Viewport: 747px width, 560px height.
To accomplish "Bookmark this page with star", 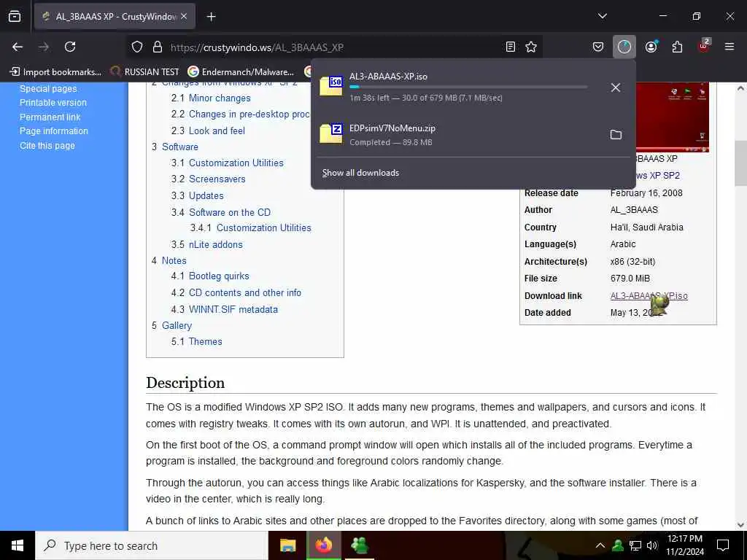I will tap(531, 47).
